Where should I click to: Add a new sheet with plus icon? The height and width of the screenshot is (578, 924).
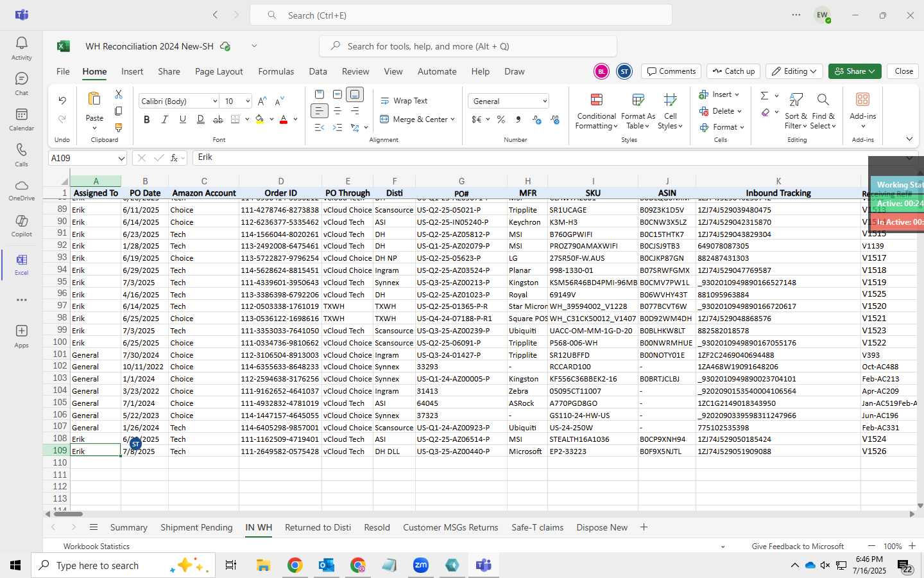click(x=644, y=527)
